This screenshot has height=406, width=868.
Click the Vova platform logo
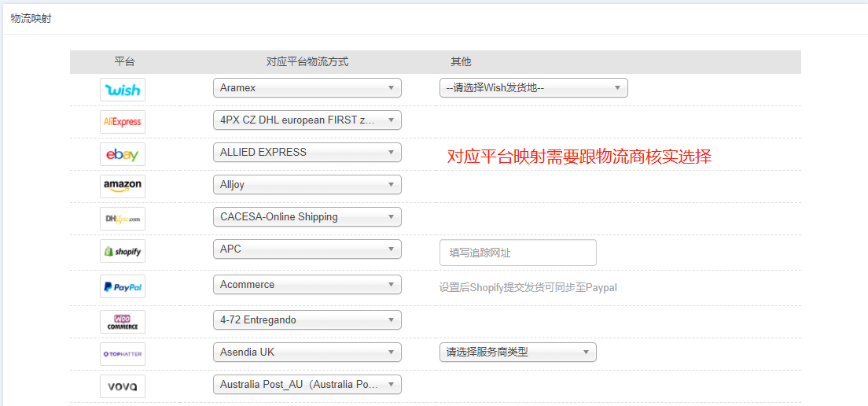click(x=123, y=386)
